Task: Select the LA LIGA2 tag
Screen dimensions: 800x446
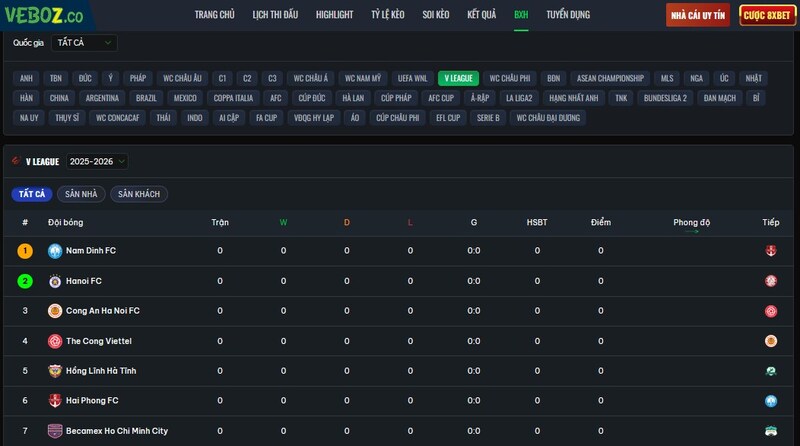Action: 519,98
